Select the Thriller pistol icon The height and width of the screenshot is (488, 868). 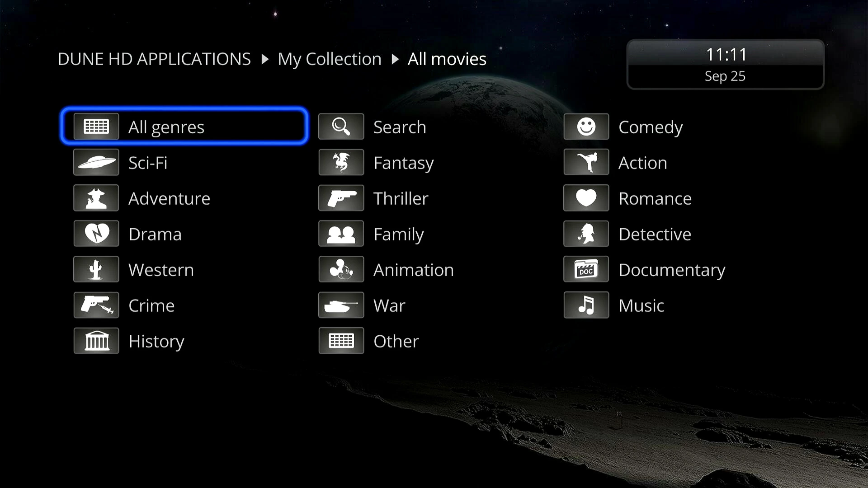[x=341, y=198]
